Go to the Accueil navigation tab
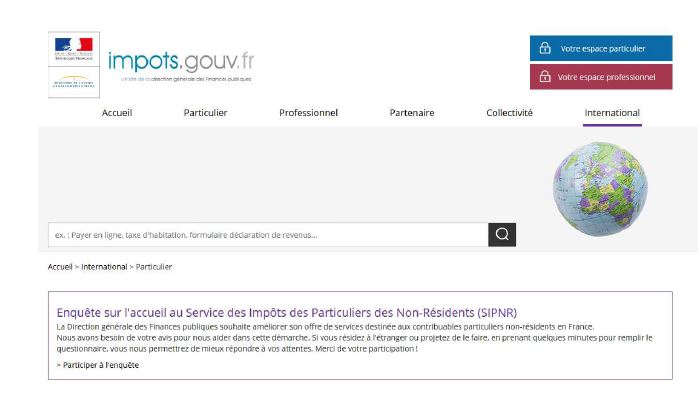 (117, 113)
